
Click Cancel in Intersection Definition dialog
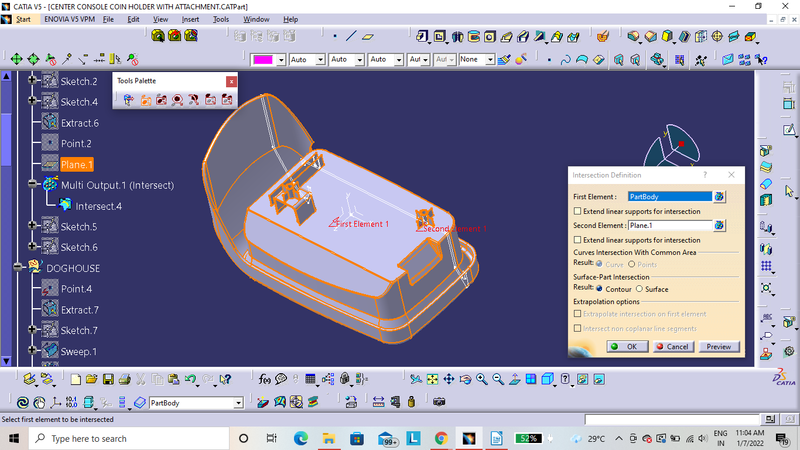(x=673, y=346)
